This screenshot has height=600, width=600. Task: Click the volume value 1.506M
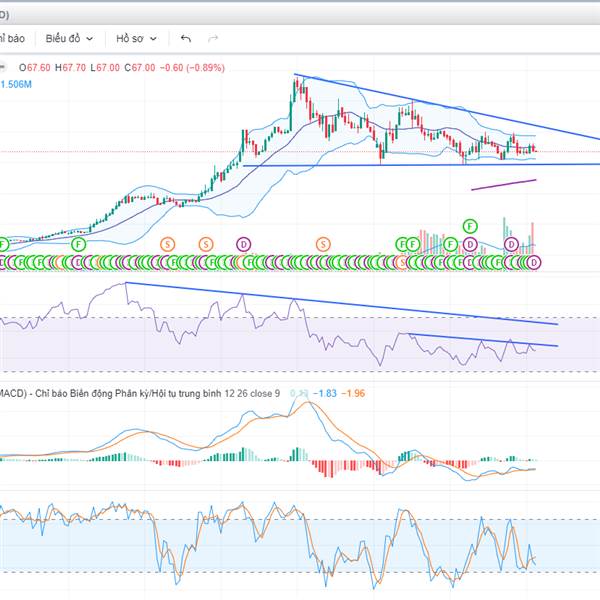click(x=16, y=84)
